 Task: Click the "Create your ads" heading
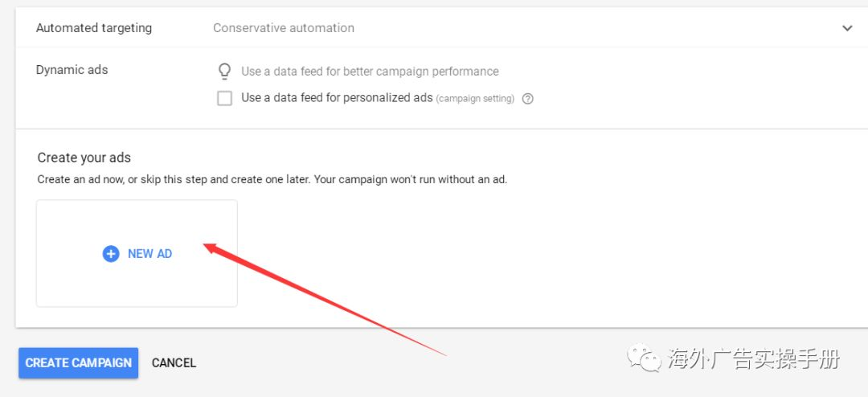pos(84,158)
